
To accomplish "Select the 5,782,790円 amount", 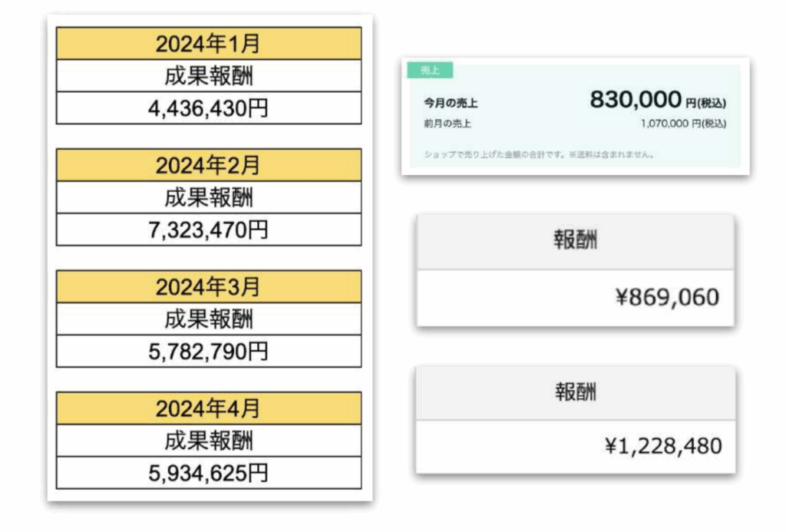I will click(x=208, y=352).
